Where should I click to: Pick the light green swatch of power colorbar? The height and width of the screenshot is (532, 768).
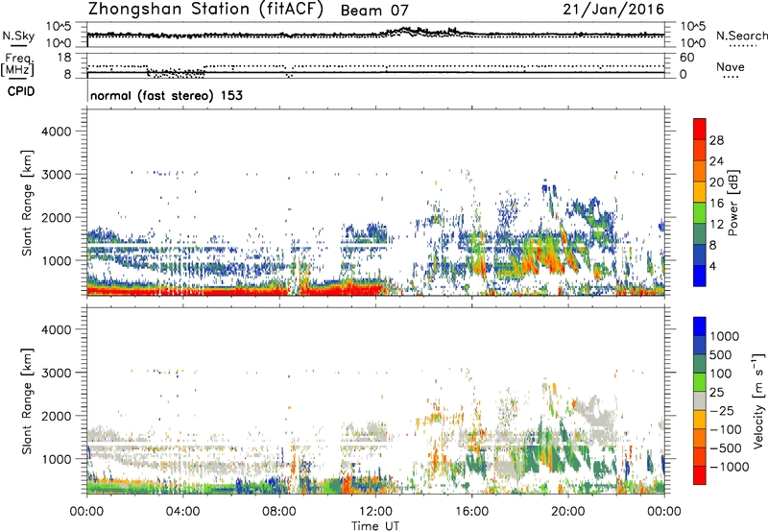click(x=700, y=213)
